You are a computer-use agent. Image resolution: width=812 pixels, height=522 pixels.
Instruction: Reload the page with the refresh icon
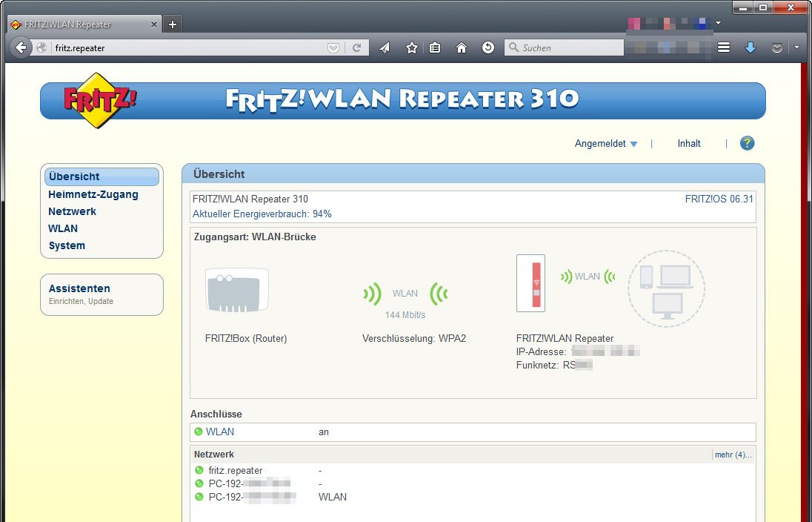[x=356, y=47]
